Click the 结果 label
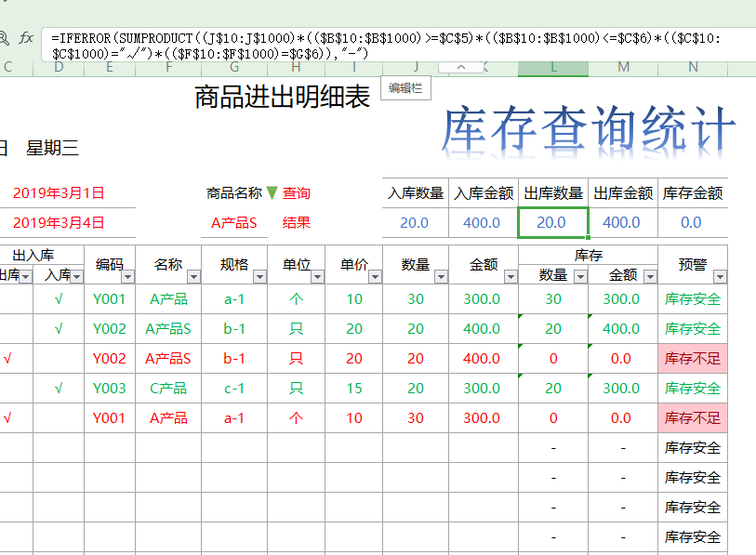This screenshot has width=756, height=555. pyautogui.click(x=296, y=223)
